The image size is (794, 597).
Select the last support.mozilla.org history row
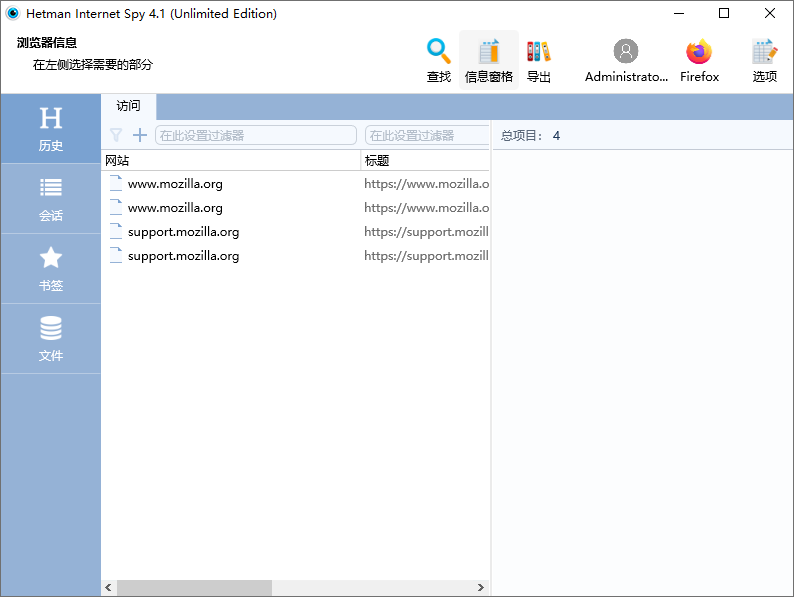[183, 256]
